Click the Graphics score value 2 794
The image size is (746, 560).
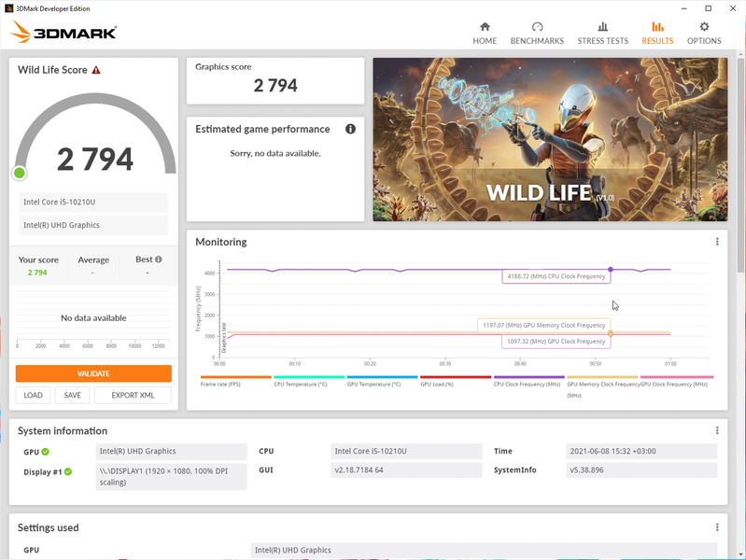(275, 86)
